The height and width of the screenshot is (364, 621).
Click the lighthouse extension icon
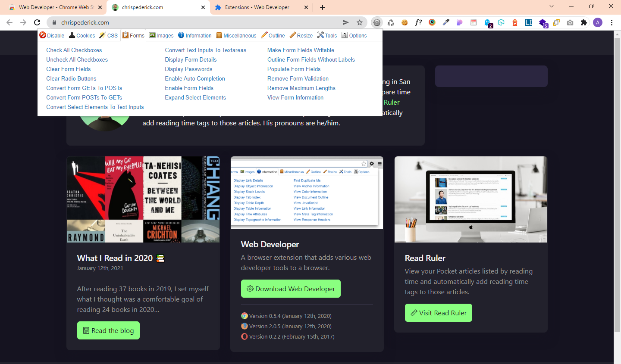click(515, 22)
